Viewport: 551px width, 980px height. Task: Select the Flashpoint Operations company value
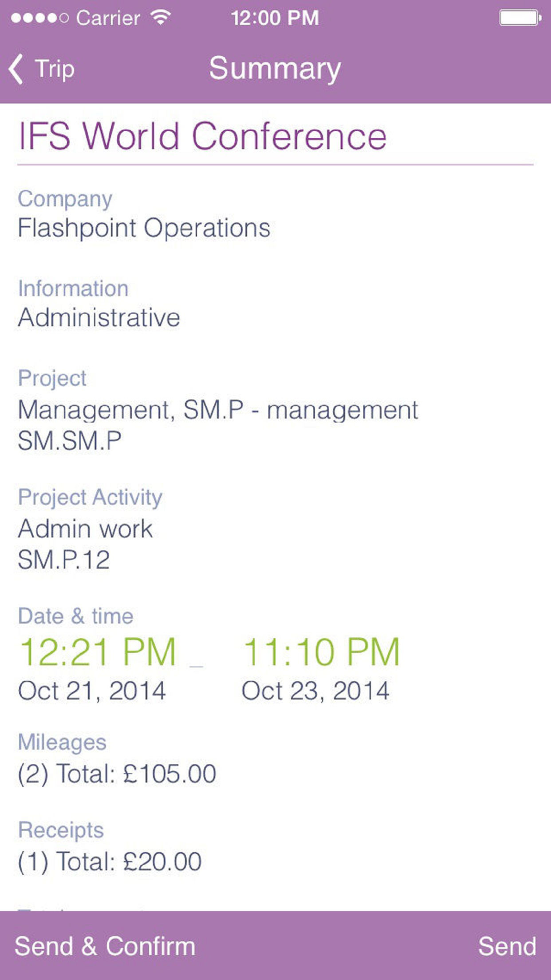(144, 228)
